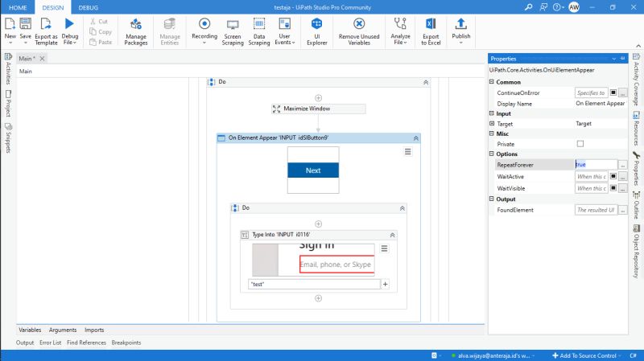This screenshot has height=361, width=644.
Task: Open the Imports panel tab
Action: [x=94, y=330]
